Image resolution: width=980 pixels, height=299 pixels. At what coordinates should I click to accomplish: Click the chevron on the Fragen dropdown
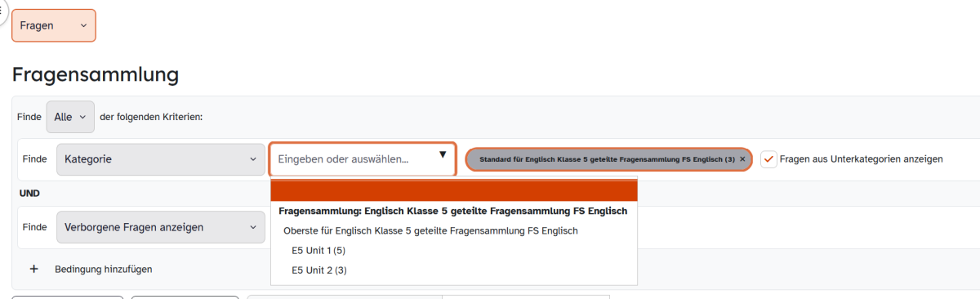[83, 25]
